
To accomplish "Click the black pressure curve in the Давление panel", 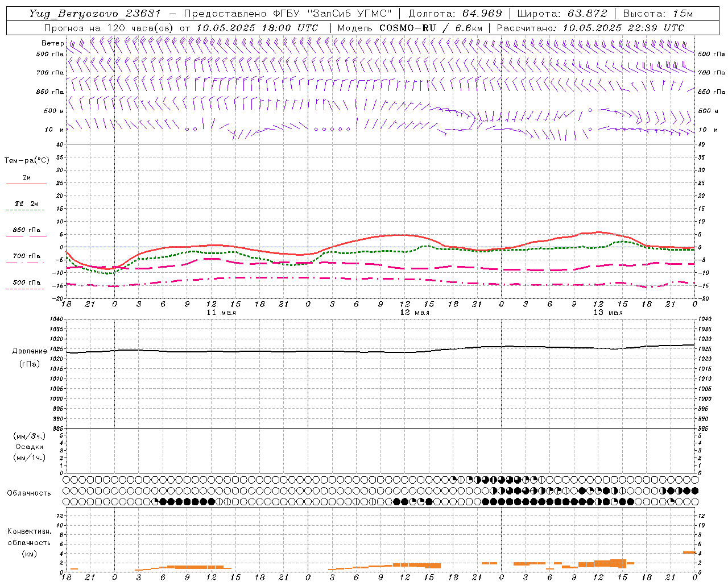I will click(381, 352).
